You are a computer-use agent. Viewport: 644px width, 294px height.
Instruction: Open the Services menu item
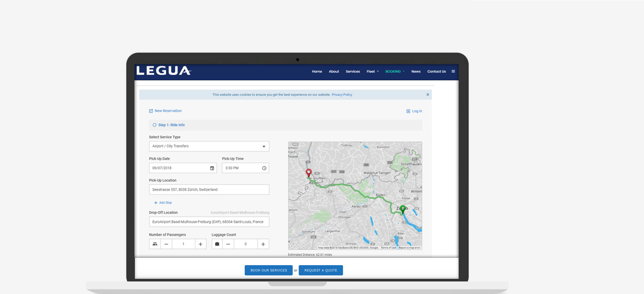pyautogui.click(x=353, y=71)
